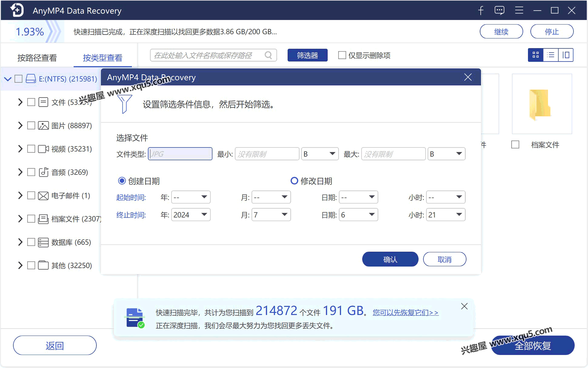This screenshot has height=368, width=588.
Task: Open the hamburger menu in title bar
Action: (519, 11)
